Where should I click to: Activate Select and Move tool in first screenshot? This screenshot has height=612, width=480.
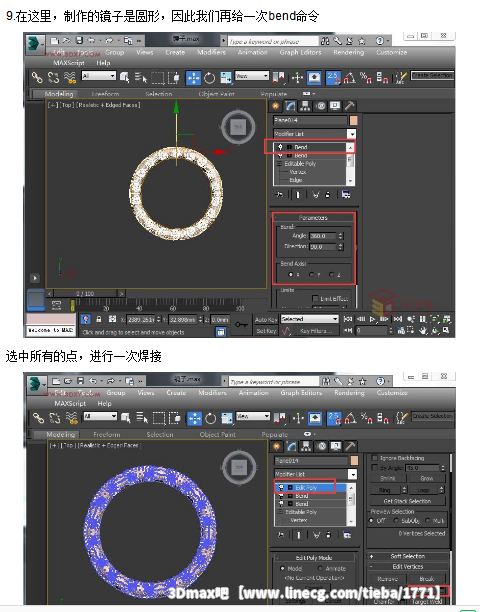[193, 78]
